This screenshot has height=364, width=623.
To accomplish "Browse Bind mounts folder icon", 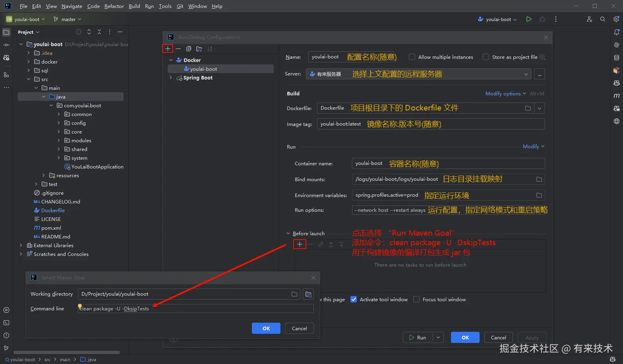I will [539, 179].
